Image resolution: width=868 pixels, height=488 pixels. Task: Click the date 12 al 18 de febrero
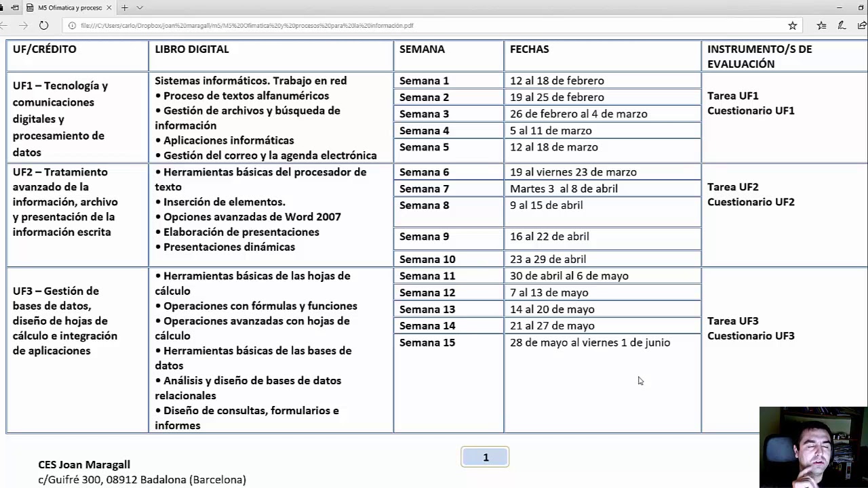(x=557, y=81)
